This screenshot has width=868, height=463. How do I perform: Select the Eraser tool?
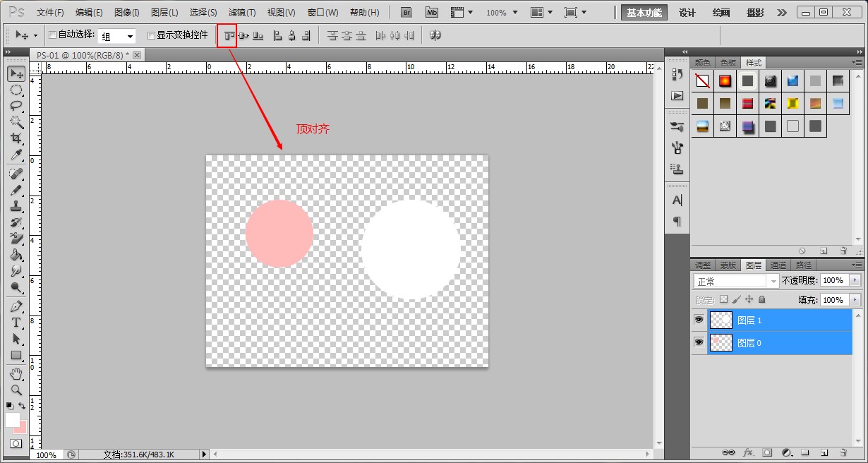[x=16, y=239]
